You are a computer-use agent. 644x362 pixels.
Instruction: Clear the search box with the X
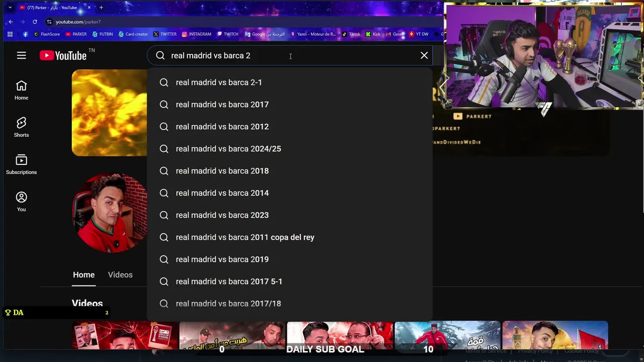pyautogui.click(x=424, y=55)
